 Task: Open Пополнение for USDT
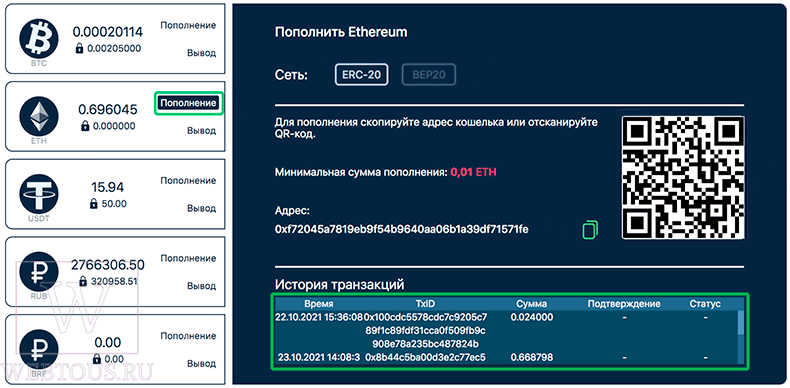(x=188, y=180)
